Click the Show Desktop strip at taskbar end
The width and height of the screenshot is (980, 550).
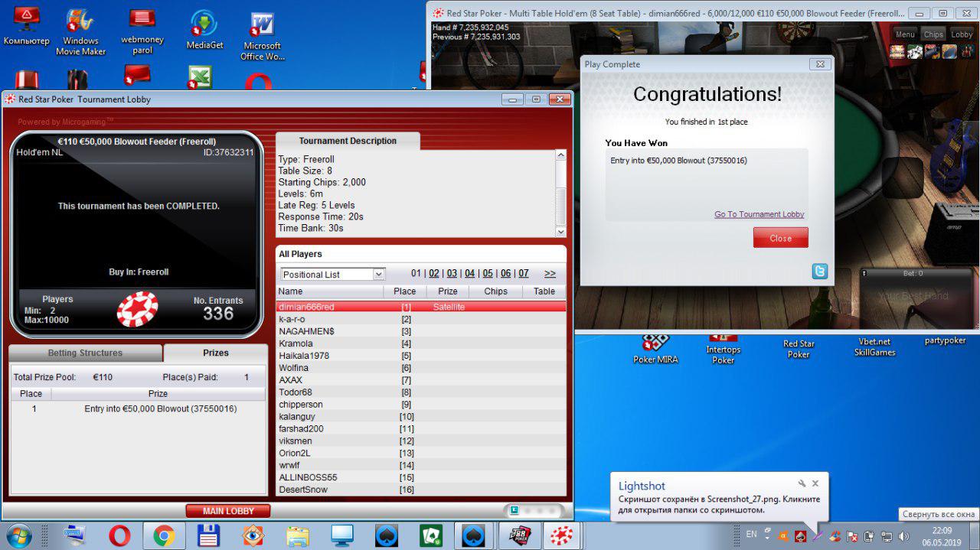point(975,535)
